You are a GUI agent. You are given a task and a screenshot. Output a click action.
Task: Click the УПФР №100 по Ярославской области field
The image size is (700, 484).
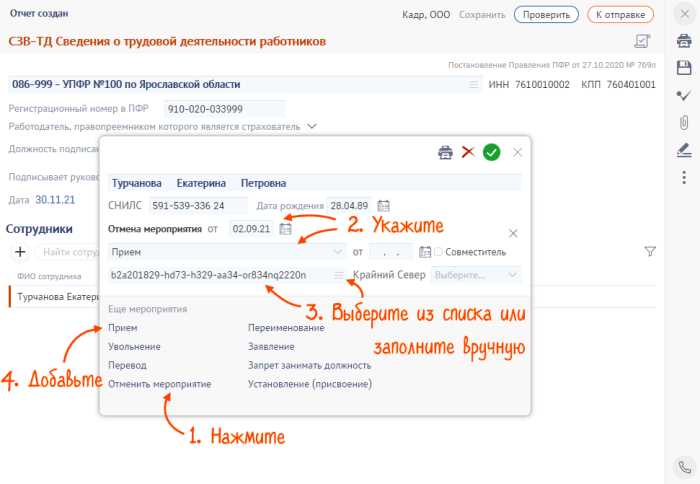point(245,84)
